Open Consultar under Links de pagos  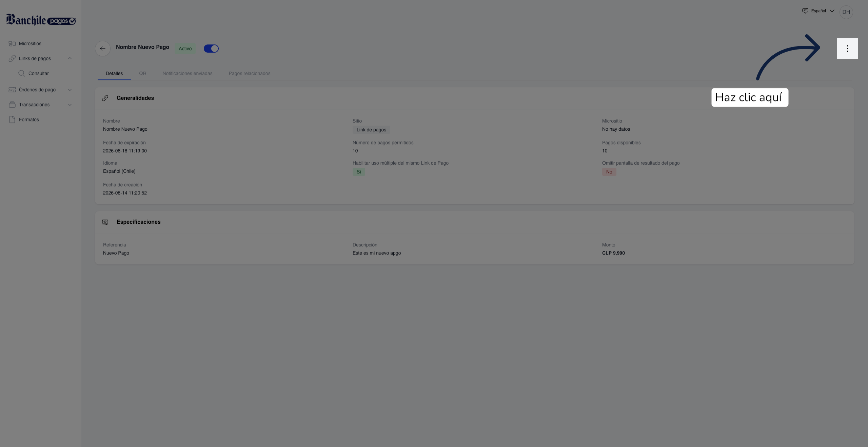pyautogui.click(x=39, y=73)
